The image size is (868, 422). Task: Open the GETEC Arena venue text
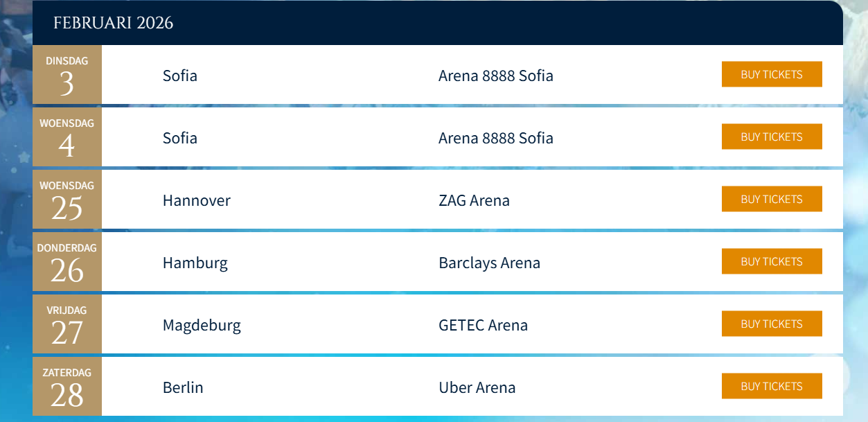(483, 325)
